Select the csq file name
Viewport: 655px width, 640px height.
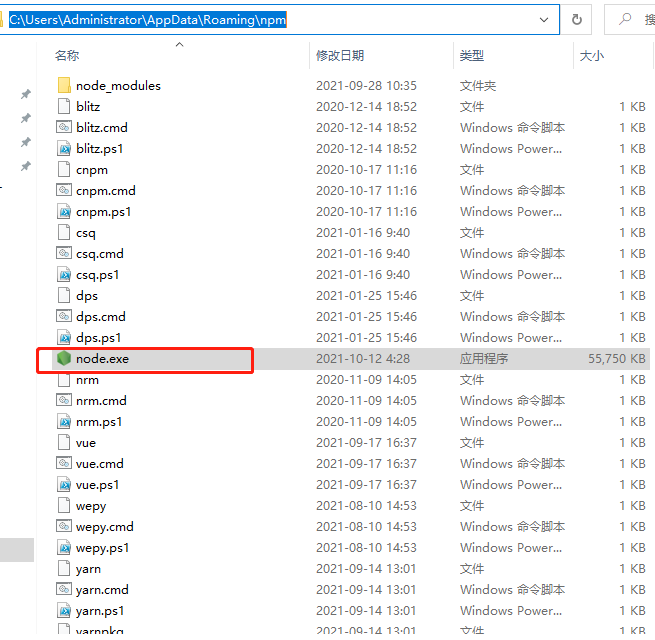pyautogui.click(x=86, y=233)
